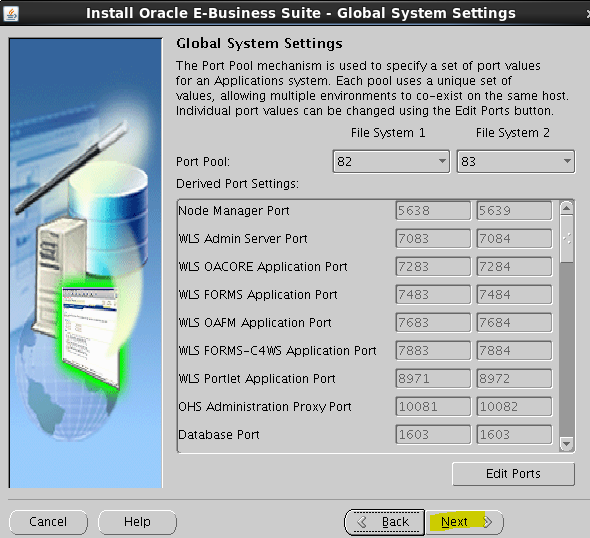Select Node Manager Port value 5639
The image size is (590, 538).
[x=514, y=211]
